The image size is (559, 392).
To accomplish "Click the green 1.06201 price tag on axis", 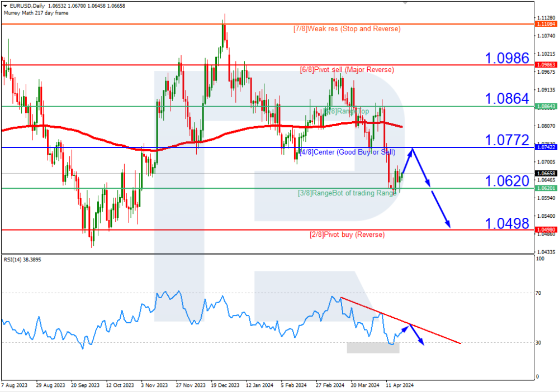I will (546, 188).
